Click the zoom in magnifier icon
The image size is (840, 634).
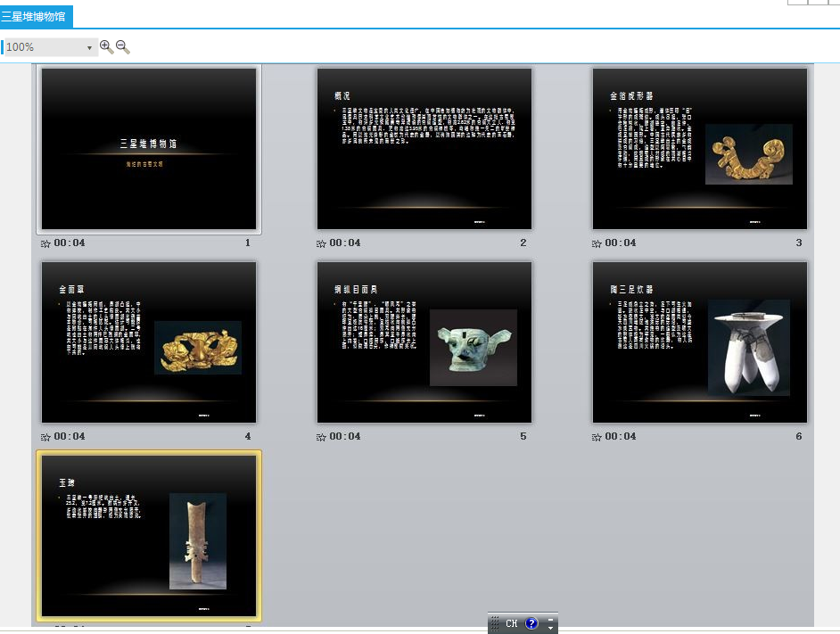pos(106,46)
